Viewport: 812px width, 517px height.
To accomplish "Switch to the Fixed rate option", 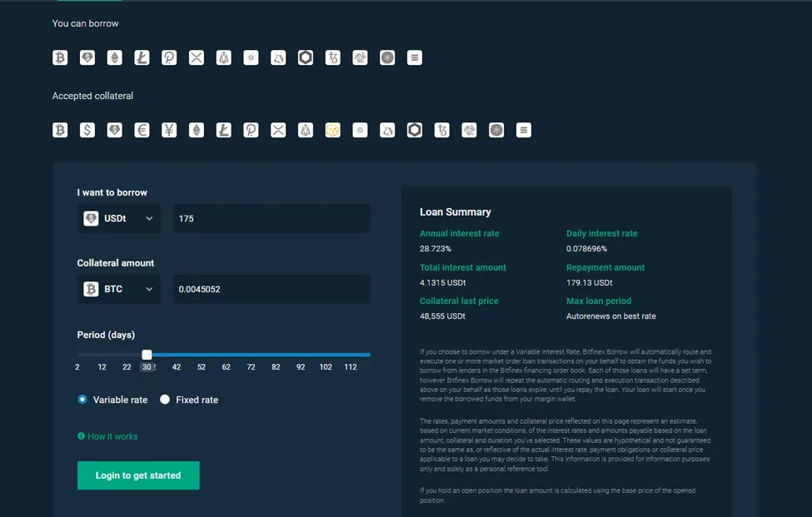I will click(x=165, y=400).
